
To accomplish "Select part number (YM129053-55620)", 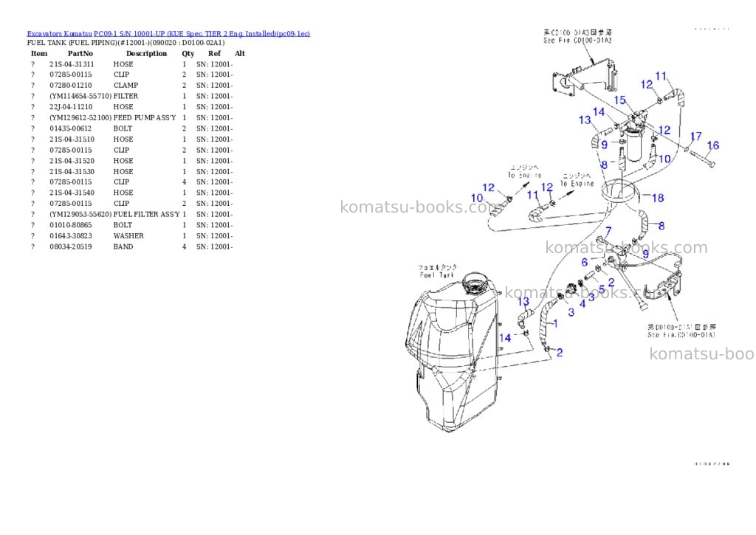I will (x=80, y=215).
